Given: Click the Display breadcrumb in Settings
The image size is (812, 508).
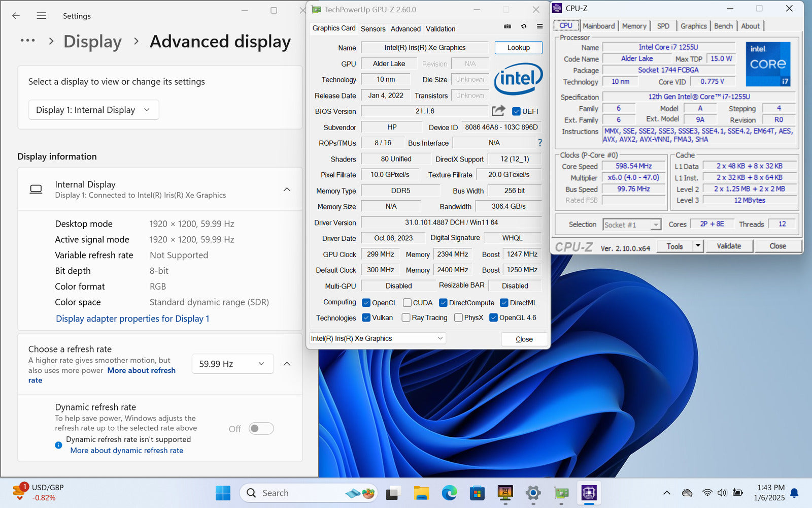Looking at the screenshot, I should click(92, 41).
